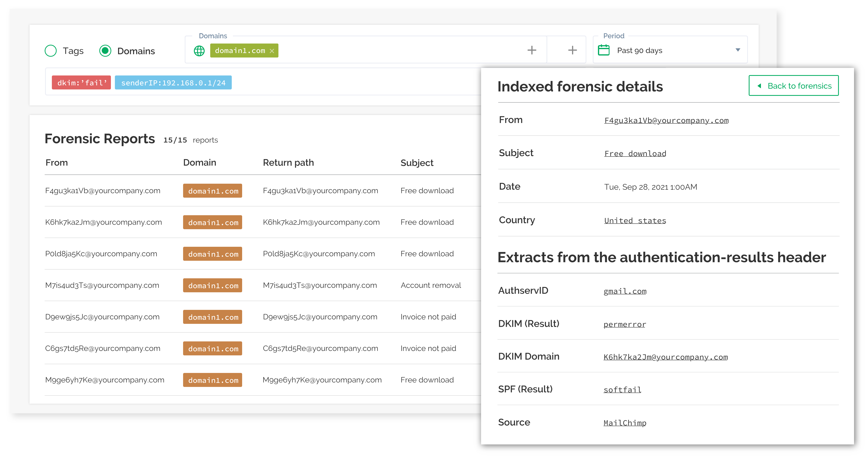Image resolution: width=868 pixels, height=458 pixels.
Task: Open the permerror DKIM result link
Action: pyautogui.click(x=624, y=324)
